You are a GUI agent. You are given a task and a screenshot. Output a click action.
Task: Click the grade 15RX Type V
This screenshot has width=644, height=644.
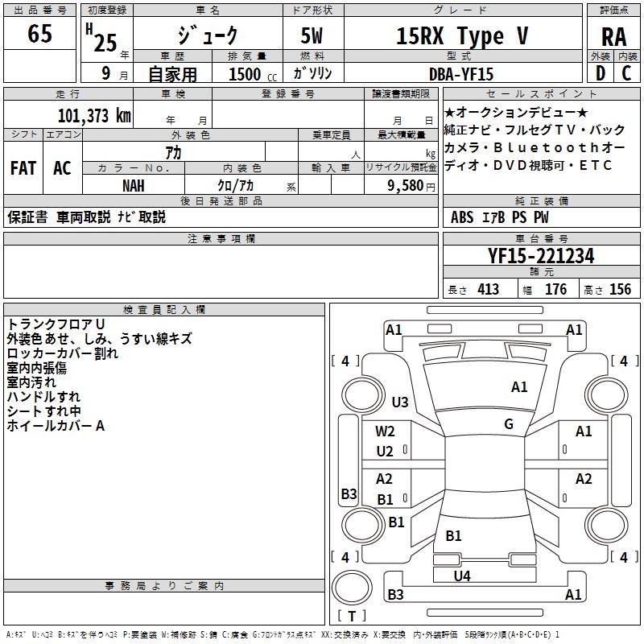click(x=462, y=36)
